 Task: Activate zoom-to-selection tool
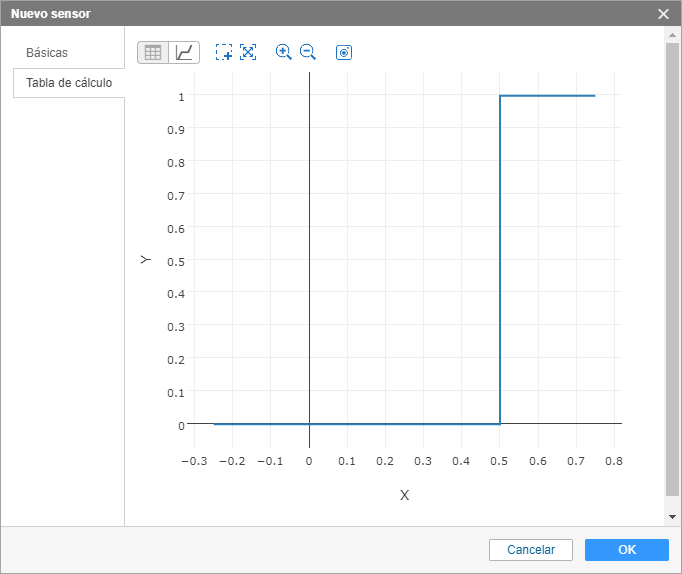[224, 52]
